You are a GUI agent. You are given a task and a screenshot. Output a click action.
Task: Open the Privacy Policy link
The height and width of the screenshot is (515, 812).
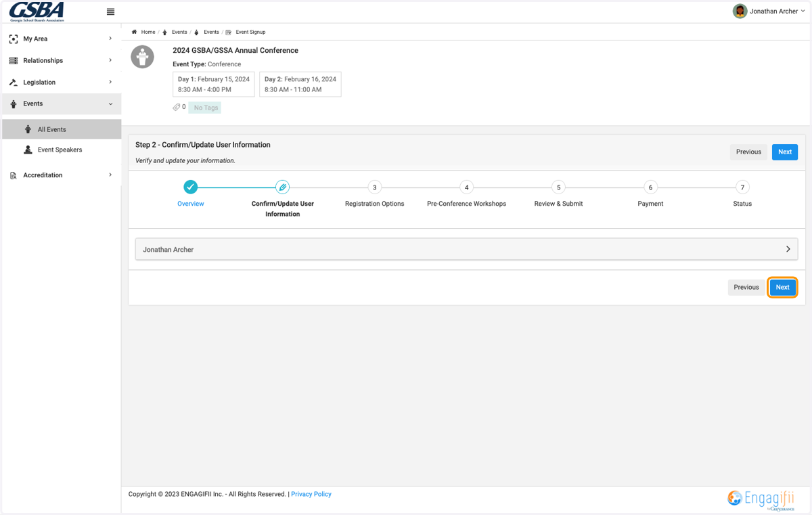pyautogui.click(x=311, y=495)
